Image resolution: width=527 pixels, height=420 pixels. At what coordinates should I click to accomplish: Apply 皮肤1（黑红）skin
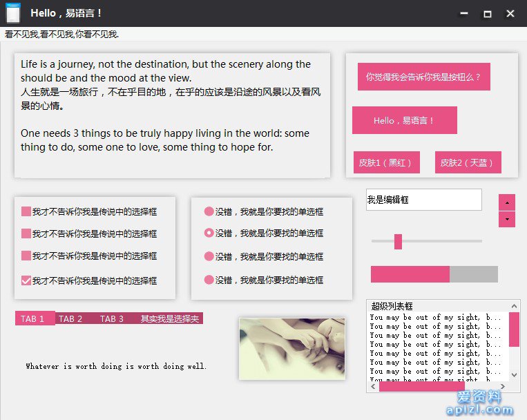387,162
